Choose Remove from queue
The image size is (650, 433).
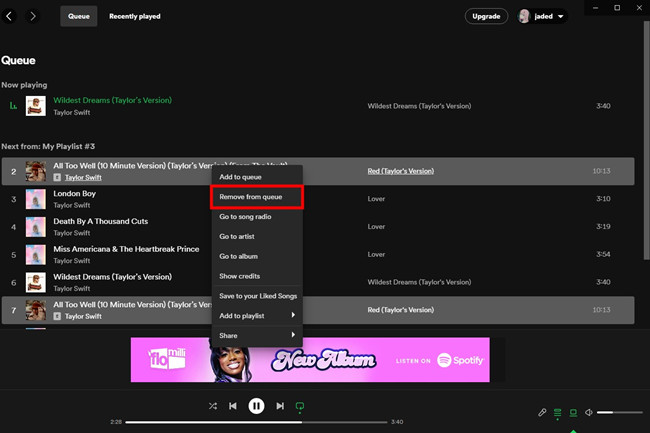point(257,197)
